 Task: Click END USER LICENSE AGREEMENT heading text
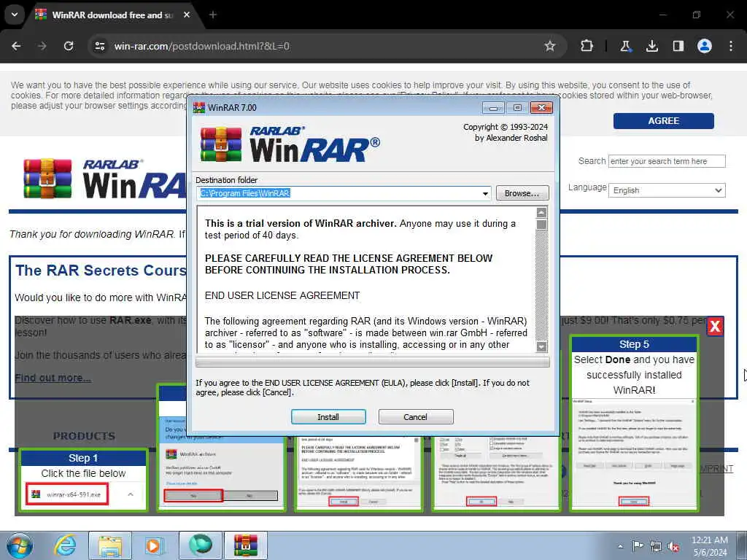282,295
